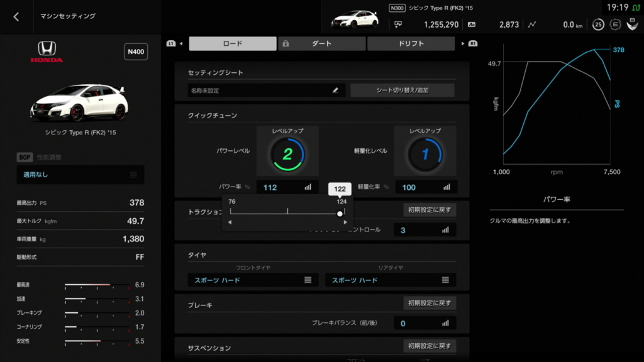Image resolution: width=644 pixels, height=362 pixels.
Task: Select the ダート tab
Action: [x=321, y=43]
